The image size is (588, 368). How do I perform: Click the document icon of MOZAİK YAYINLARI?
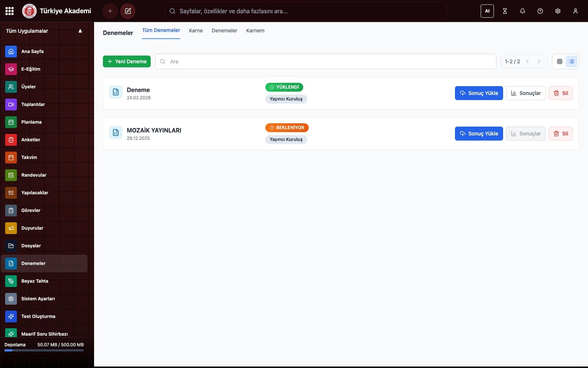click(116, 132)
